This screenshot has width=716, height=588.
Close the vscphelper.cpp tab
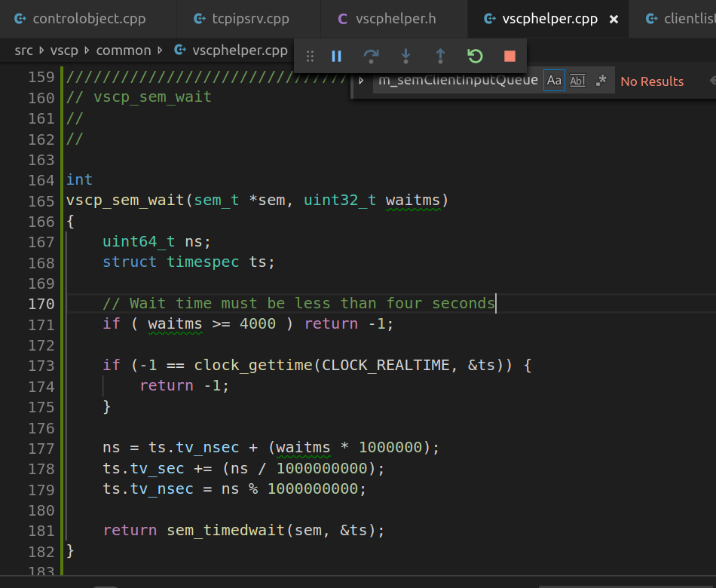[x=614, y=19]
